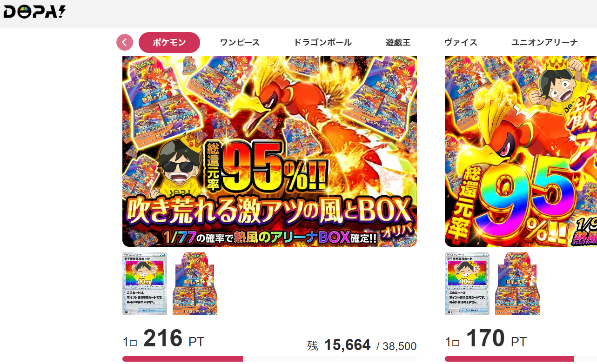The width and height of the screenshot is (597, 364).
Task: Open the ドラゴンボール category tab
Action: pyautogui.click(x=322, y=42)
